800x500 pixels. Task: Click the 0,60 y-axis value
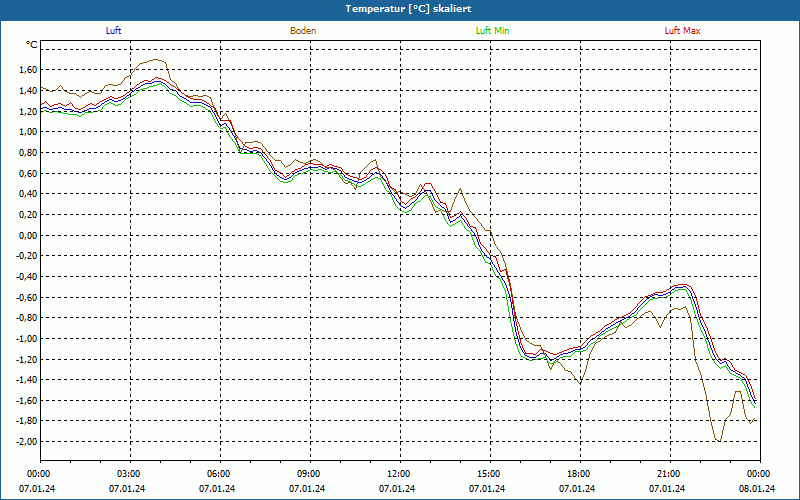click(x=29, y=173)
